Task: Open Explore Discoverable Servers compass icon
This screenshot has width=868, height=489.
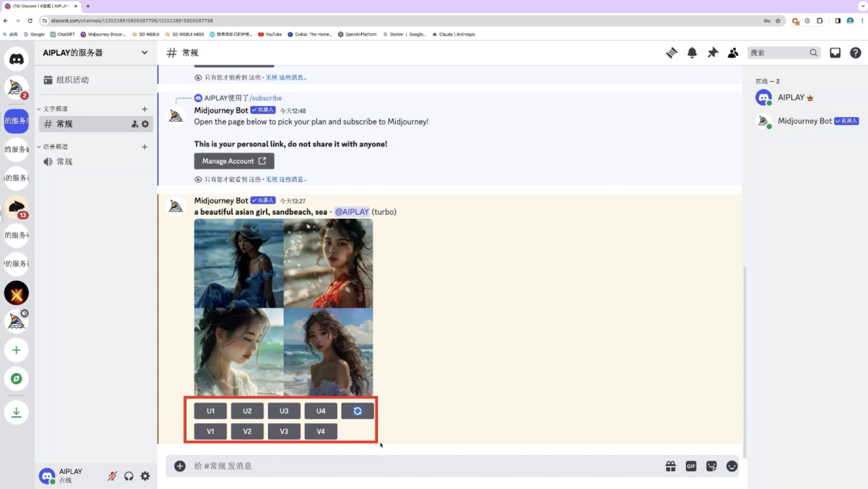Action: point(16,379)
